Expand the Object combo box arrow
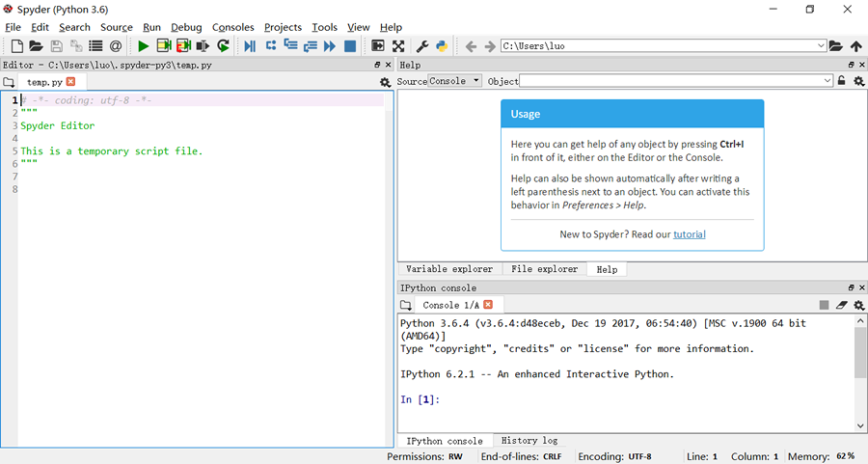The width and height of the screenshot is (868, 464). (827, 81)
